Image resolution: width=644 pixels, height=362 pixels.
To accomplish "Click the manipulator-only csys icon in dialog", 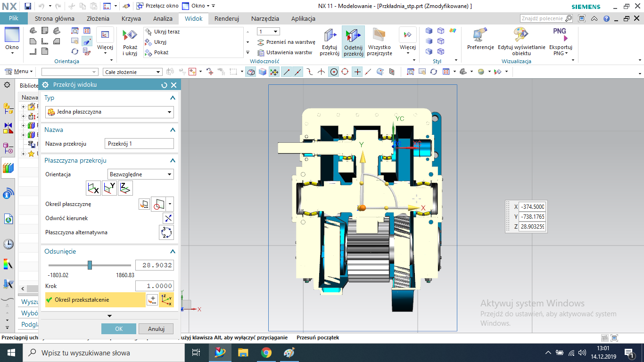I will pyautogui.click(x=166, y=300).
